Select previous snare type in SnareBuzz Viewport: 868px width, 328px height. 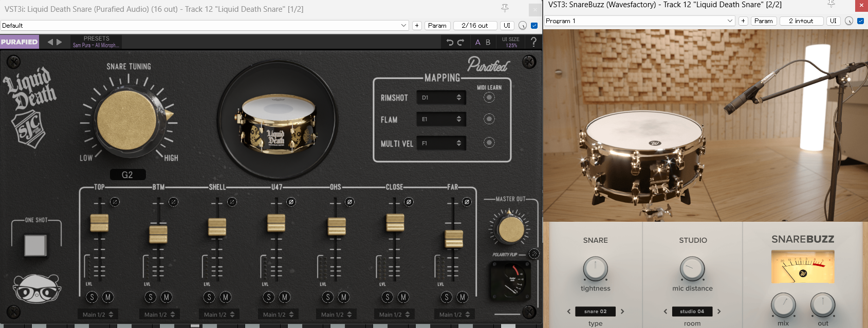(x=569, y=312)
